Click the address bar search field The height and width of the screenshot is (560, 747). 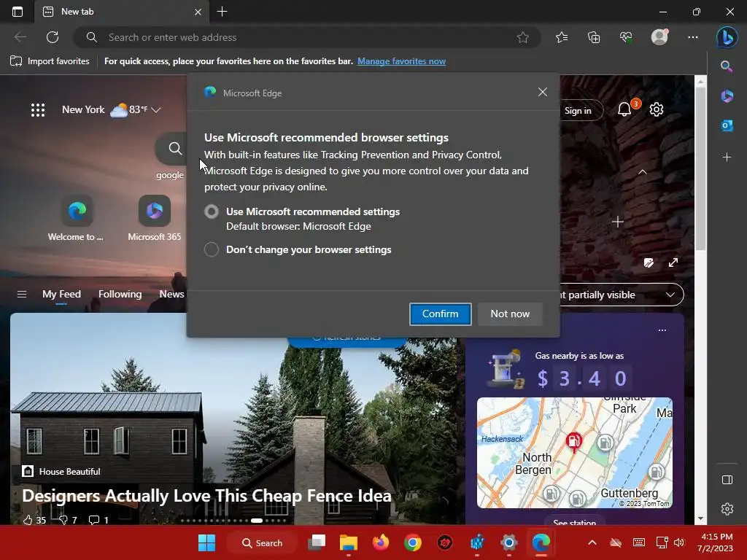(307, 37)
